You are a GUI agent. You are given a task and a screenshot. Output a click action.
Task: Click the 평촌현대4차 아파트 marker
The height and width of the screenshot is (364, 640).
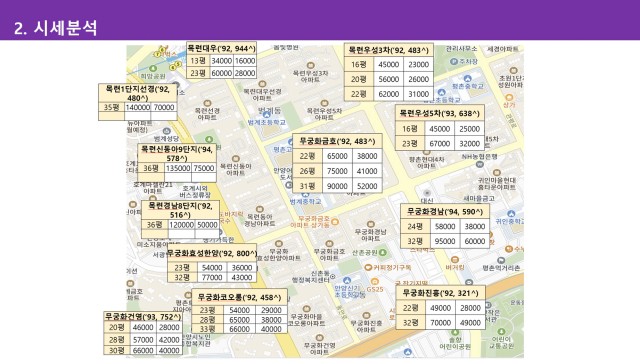click(427, 152)
